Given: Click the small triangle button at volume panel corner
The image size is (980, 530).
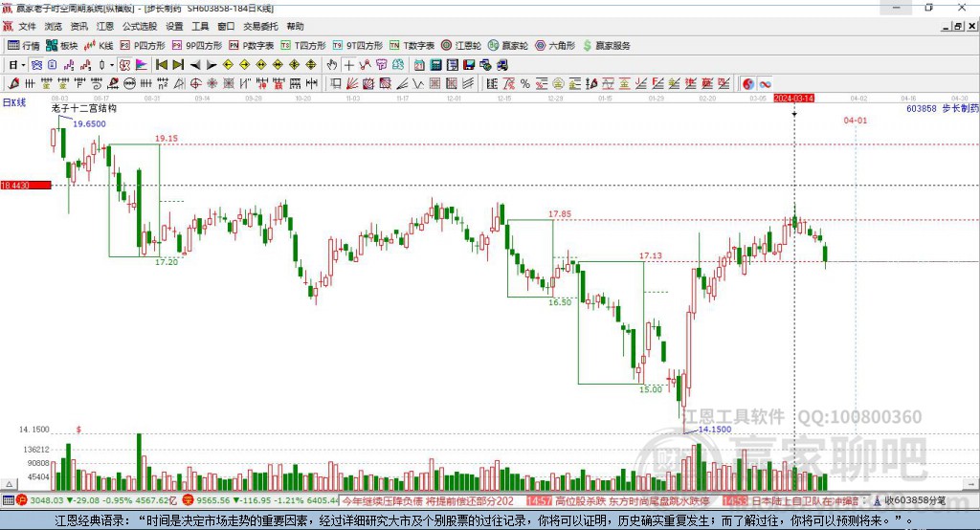Looking at the screenshot, I should click(x=9, y=484).
